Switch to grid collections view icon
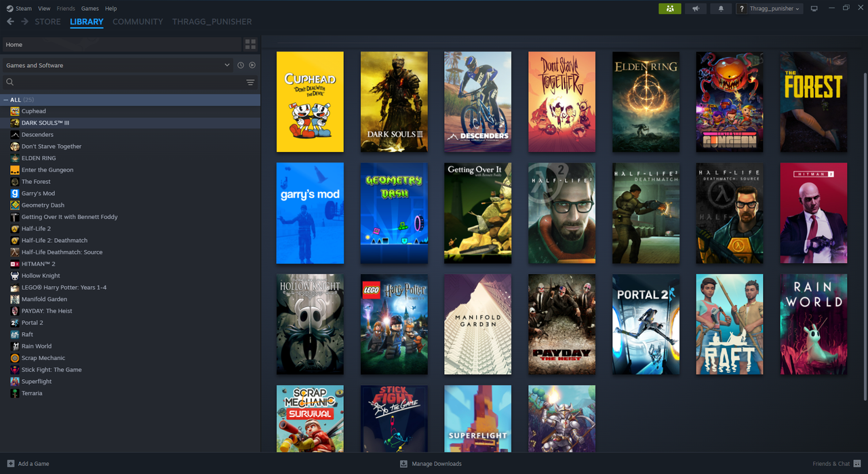 [x=250, y=44]
